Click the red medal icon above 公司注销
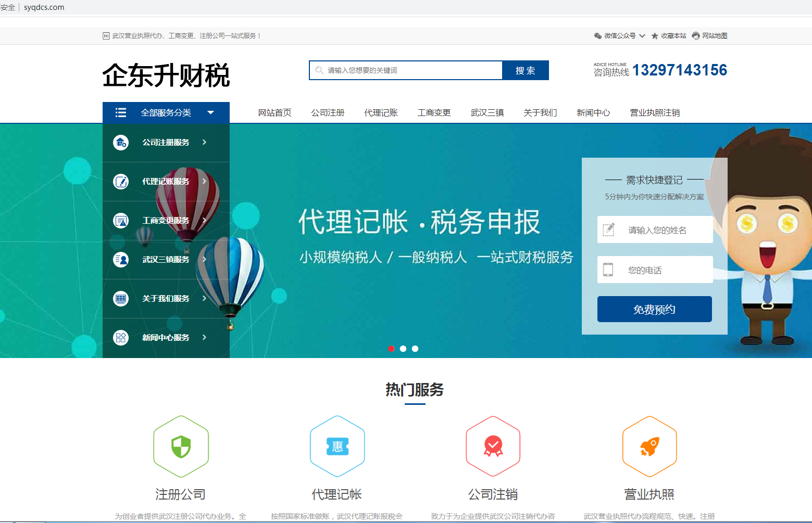This screenshot has height=523, width=812. point(493,447)
